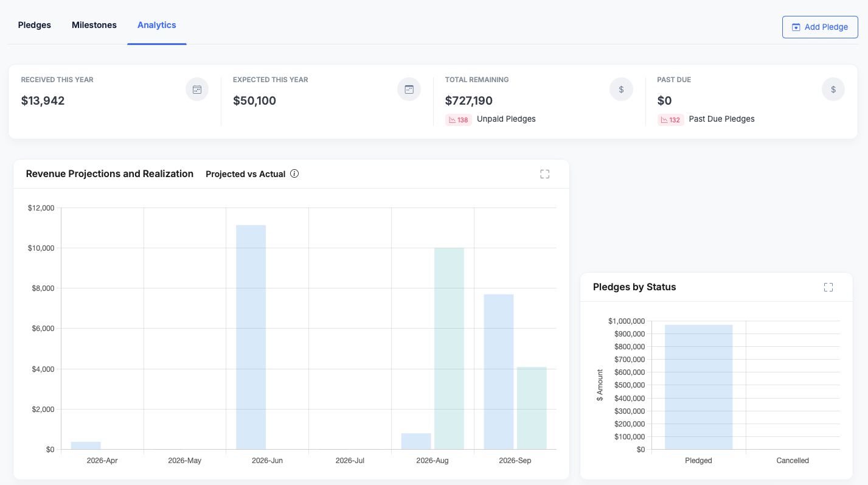Click the $50,100 expected amount

pos(254,101)
